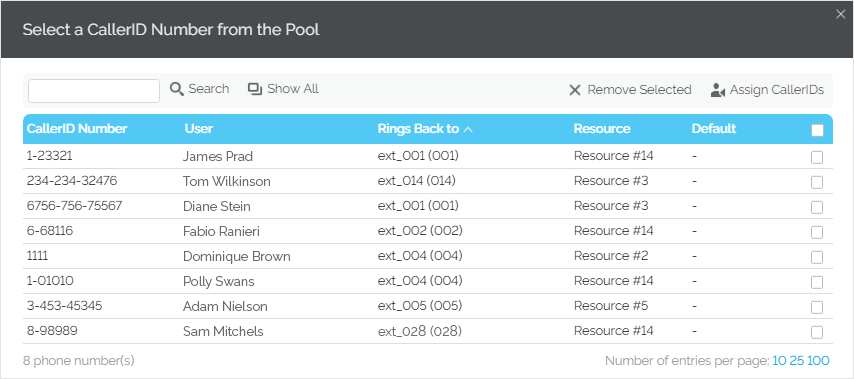Select the Diane Stein row checkbox
Viewport: 854px width, 379px height.
click(817, 207)
